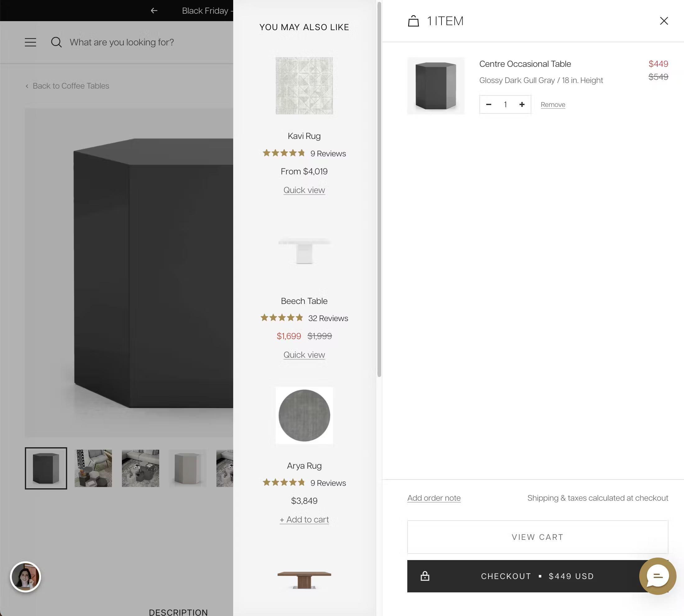Open the chat widget via speech bubble icon

657,577
